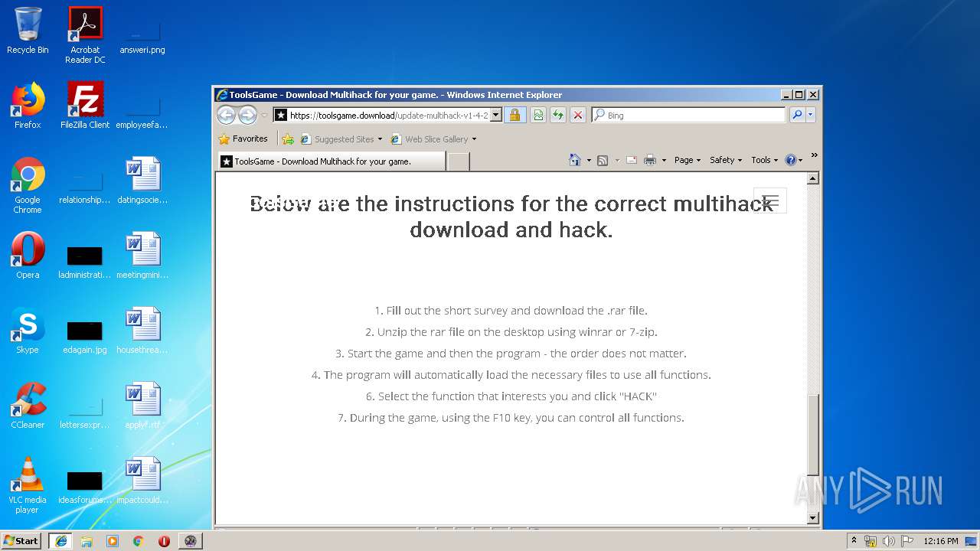This screenshot has width=980, height=551.
Task: Open the Favorites button
Action: click(x=243, y=139)
